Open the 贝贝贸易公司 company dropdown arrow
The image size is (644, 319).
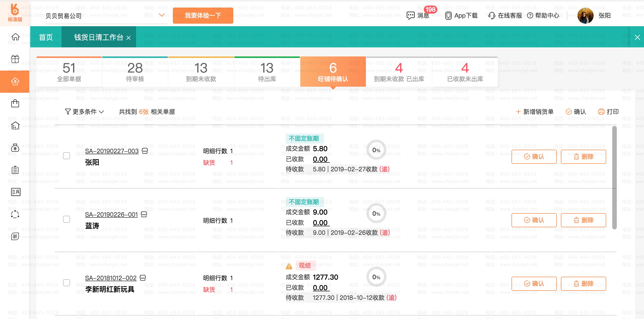[162, 15]
